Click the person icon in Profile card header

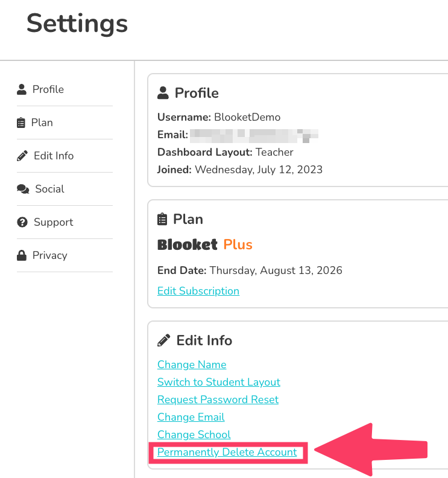tap(163, 93)
